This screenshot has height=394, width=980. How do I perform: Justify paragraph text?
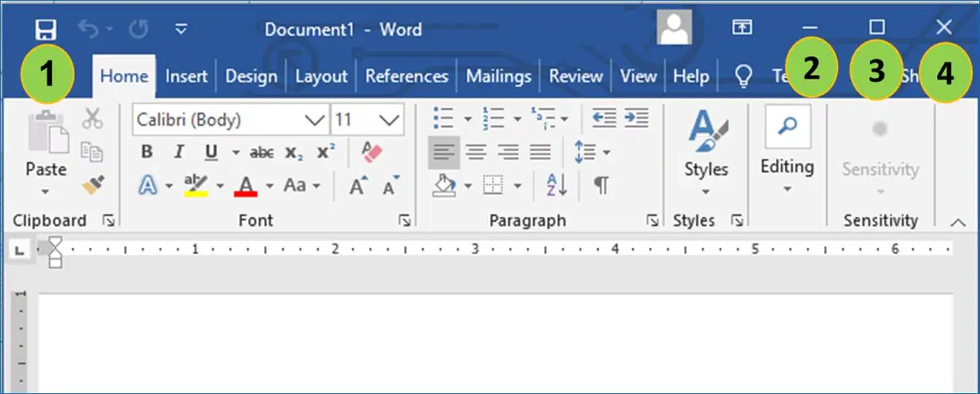(x=540, y=152)
